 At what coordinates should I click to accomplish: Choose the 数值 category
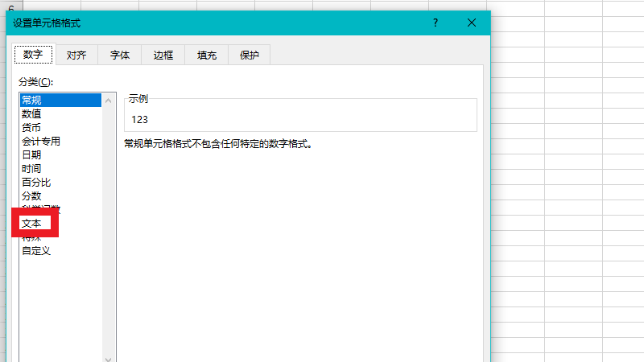click(32, 114)
